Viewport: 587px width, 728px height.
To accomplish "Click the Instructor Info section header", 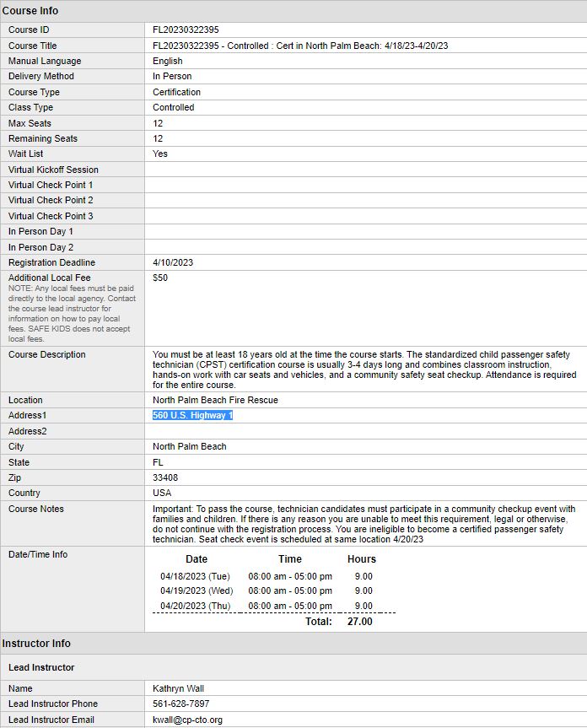I will (x=36, y=644).
